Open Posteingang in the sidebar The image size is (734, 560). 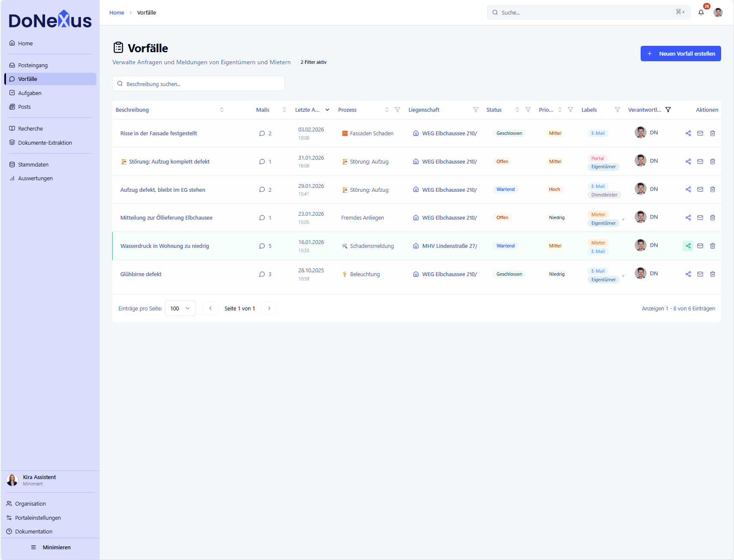(50, 65)
